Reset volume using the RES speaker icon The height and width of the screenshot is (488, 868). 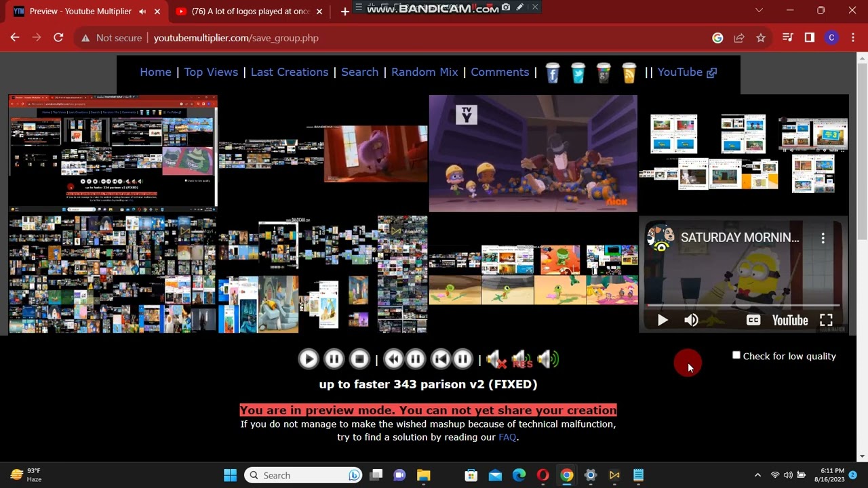point(521,359)
